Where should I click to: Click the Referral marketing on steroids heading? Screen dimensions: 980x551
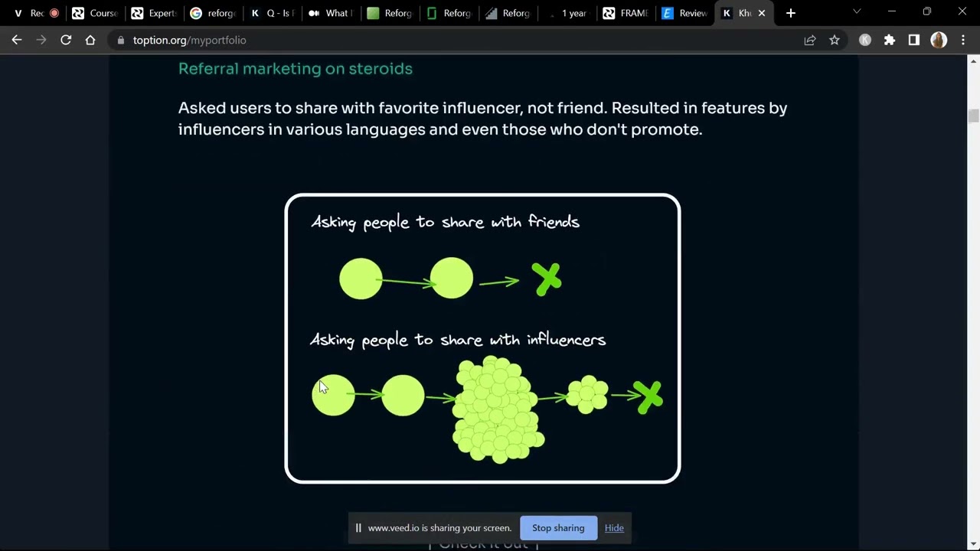pyautogui.click(x=295, y=69)
